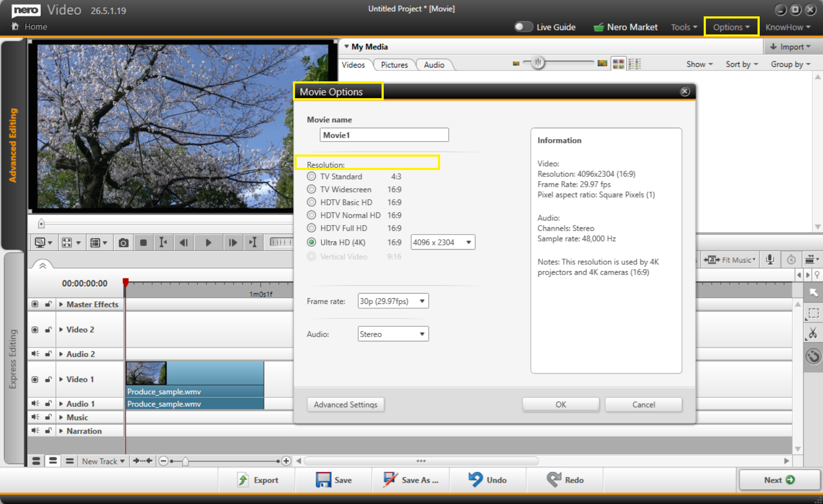Select HDTV Normal HD resolution
The image size is (823, 504).
tap(311, 215)
